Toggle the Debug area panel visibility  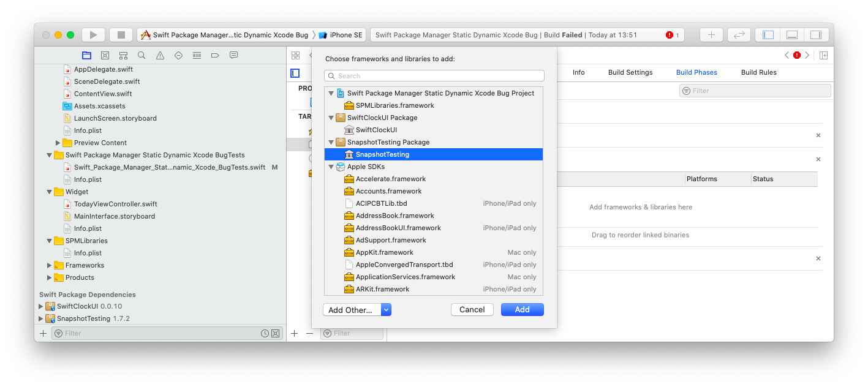click(x=792, y=35)
